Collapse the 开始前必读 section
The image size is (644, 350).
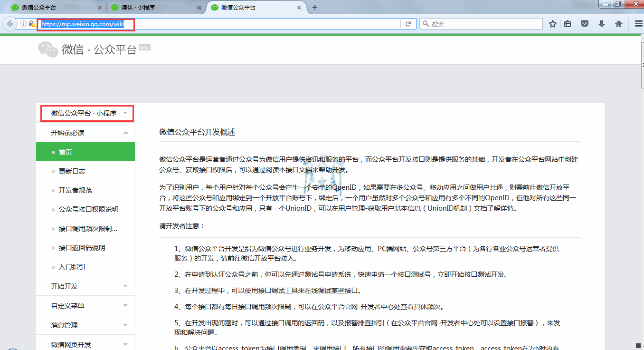click(x=85, y=133)
